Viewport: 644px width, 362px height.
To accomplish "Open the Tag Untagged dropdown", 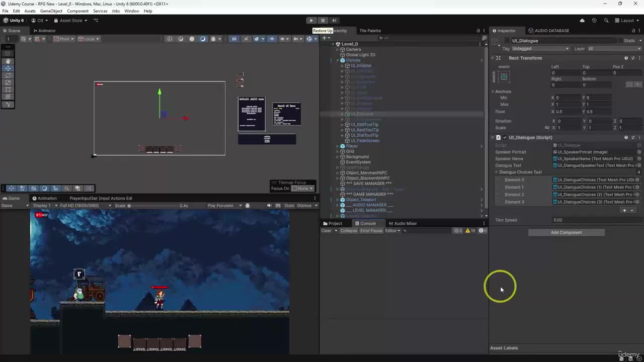I will [x=540, y=49].
